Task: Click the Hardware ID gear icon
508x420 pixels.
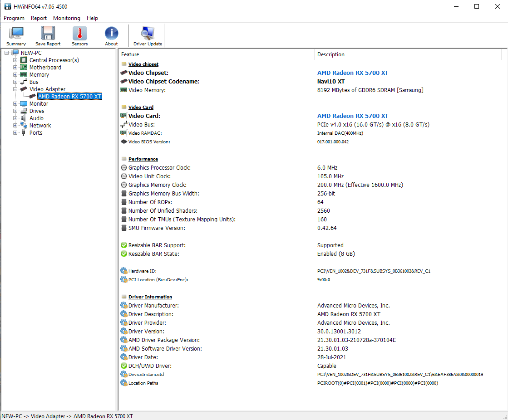Action: (124, 271)
